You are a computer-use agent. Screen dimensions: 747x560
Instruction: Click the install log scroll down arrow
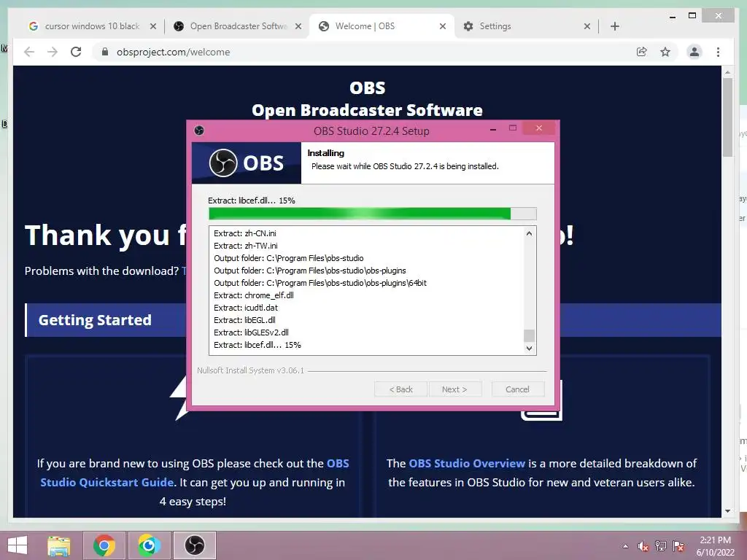tap(529, 348)
